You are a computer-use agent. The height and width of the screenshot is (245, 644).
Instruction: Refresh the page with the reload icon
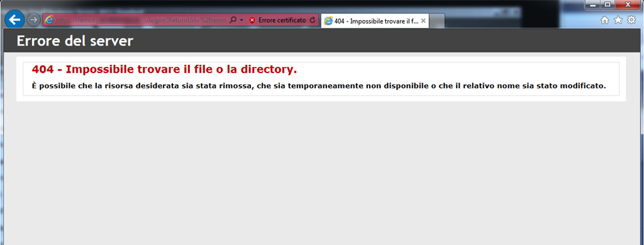click(313, 20)
